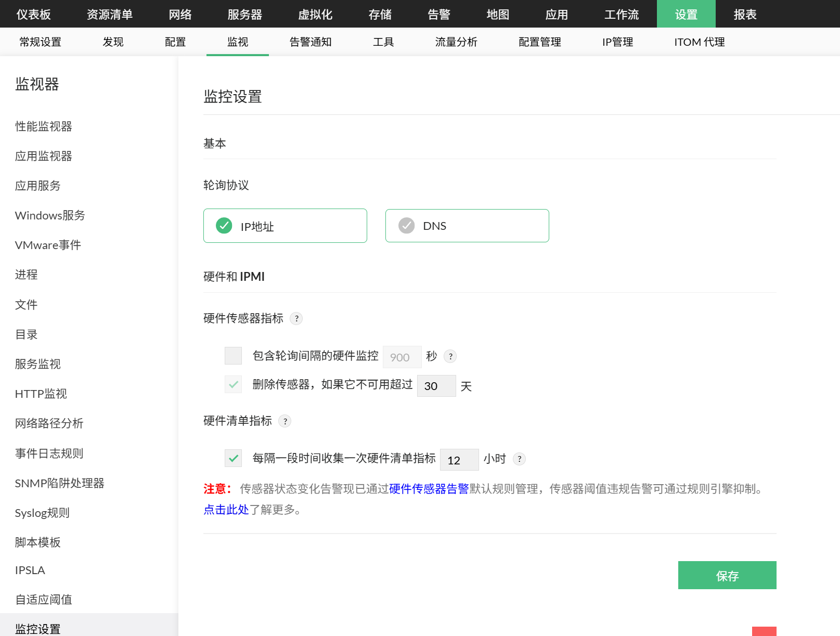Viewport: 840px width, 636px height.
Task: Save settings with 保存 button
Action: [x=727, y=575]
